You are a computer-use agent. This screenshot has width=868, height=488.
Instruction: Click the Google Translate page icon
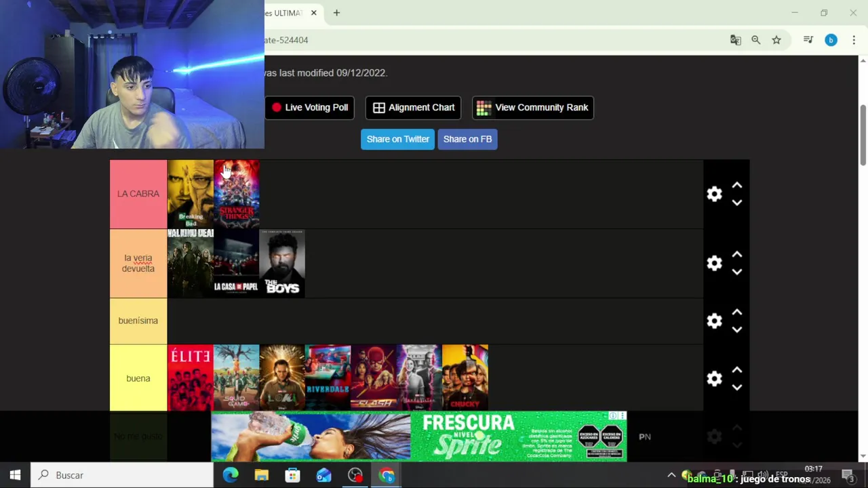(736, 40)
